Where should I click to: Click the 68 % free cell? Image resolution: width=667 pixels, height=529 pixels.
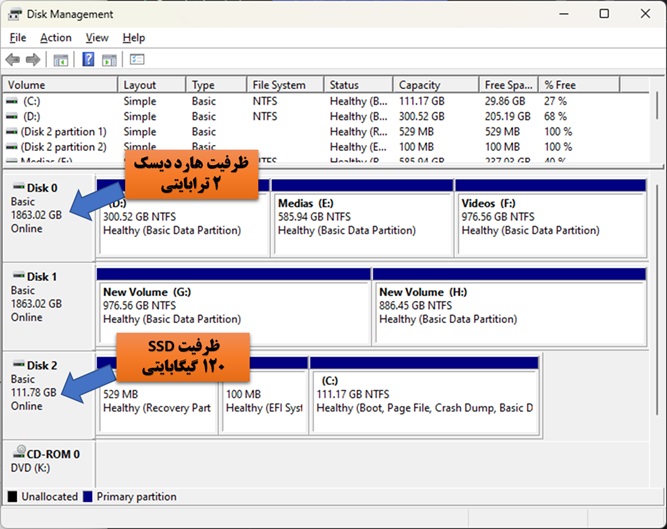[x=556, y=116]
